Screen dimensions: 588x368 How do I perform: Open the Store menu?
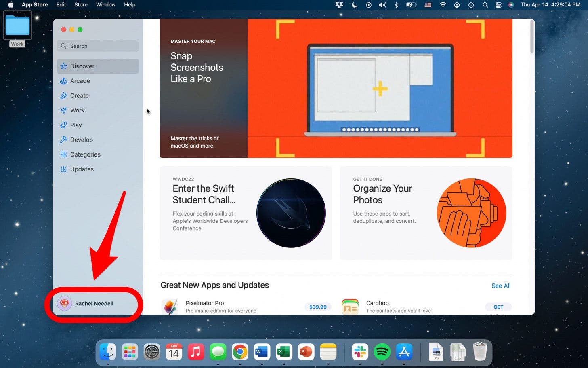point(81,5)
